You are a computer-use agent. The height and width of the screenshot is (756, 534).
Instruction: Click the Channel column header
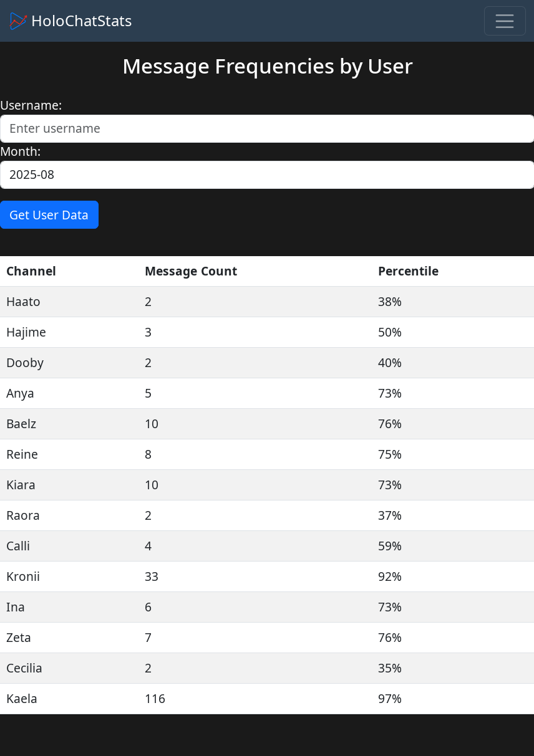pyautogui.click(x=31, y=271)
